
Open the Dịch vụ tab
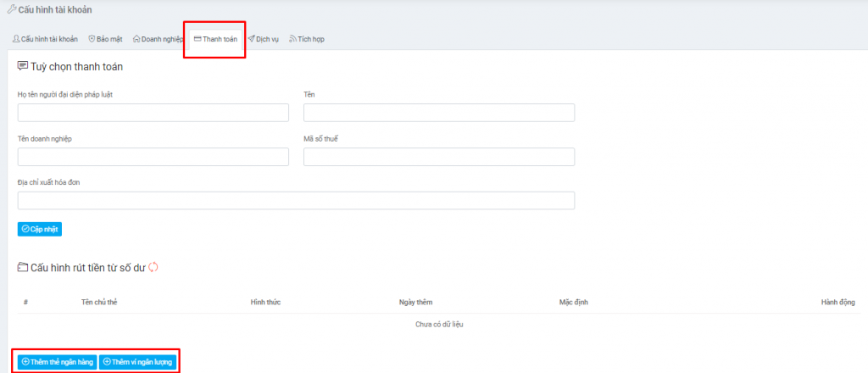[x=264, y=39]
